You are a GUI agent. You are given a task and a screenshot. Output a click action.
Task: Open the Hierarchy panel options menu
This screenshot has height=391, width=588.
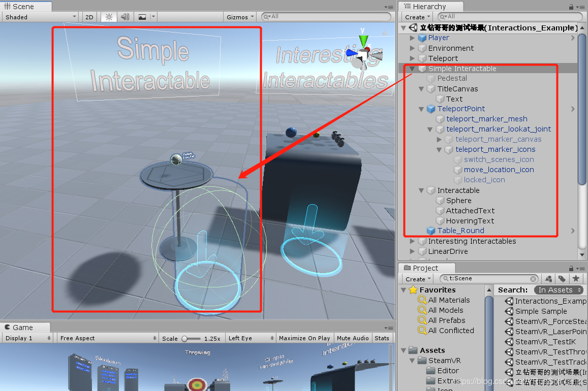pos(580,7)
